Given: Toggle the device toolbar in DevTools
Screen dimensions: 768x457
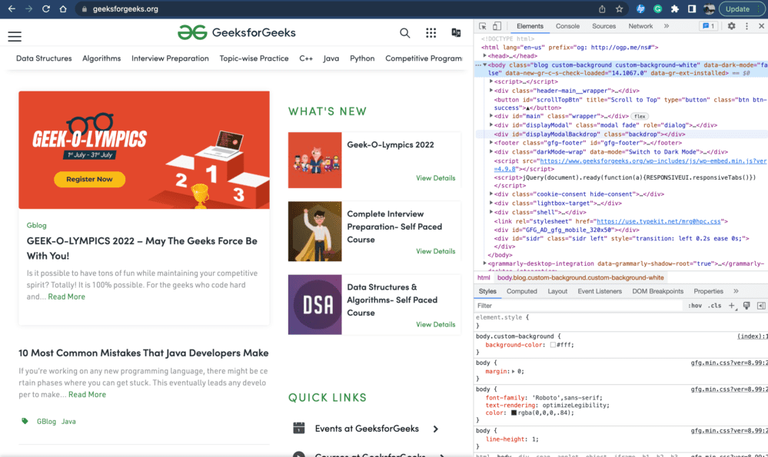Looking at the screenshot, I should point(497,26).
